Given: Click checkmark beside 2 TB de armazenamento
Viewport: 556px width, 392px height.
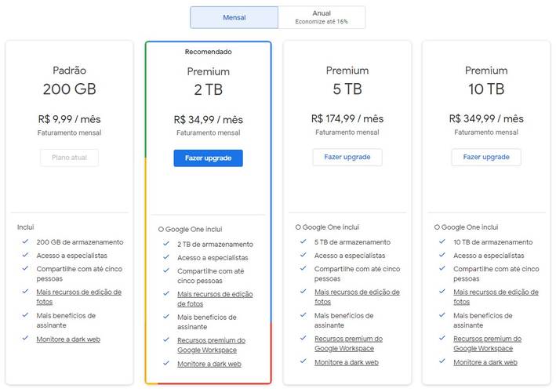Looking at the screenshot, I should pyautogui.click(x=166, y=244).
